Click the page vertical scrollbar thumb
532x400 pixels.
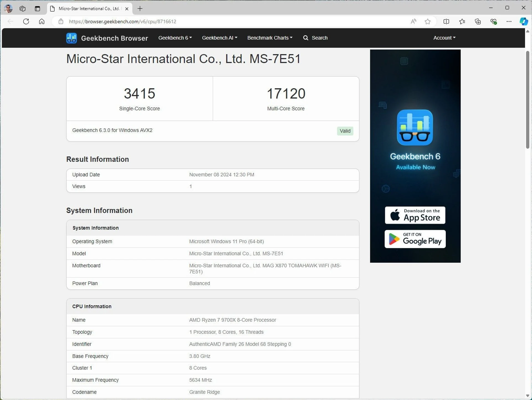[528, 100]
